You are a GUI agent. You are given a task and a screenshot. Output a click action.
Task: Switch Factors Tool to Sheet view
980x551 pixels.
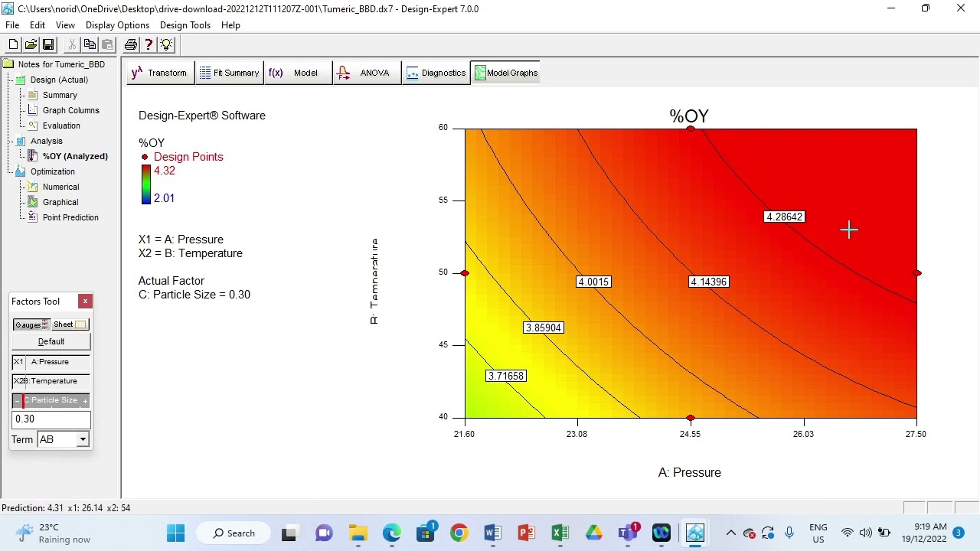pos(70,324)
